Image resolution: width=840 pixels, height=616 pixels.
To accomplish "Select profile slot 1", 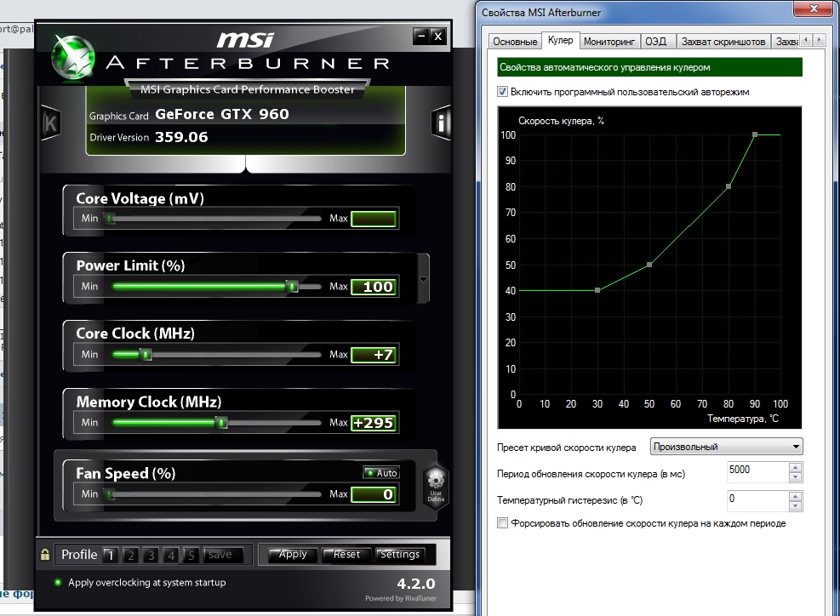I will click(x=111, y=555).
